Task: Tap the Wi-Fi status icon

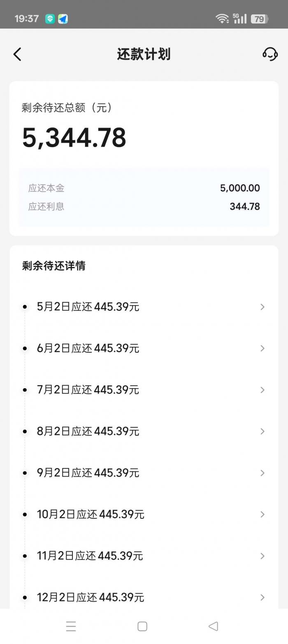Action: pos(222,19)
